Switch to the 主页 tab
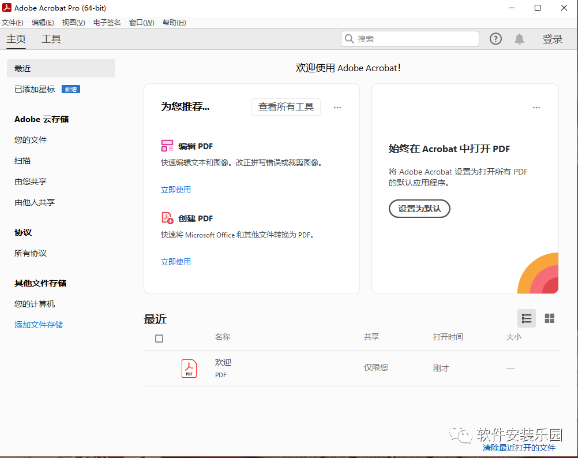Screen dimensions: 578x458 pyautogui.click(x=16, y=39)
